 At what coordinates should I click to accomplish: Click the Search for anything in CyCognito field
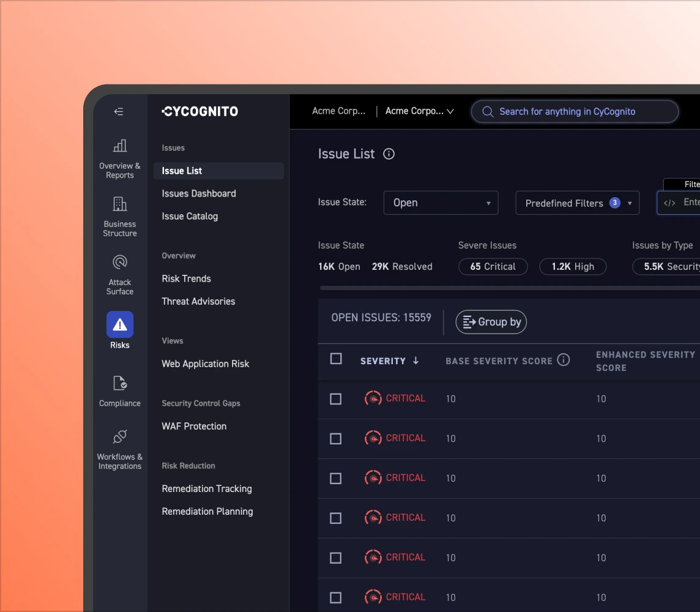pyautogui.click(x=574, y=111)
